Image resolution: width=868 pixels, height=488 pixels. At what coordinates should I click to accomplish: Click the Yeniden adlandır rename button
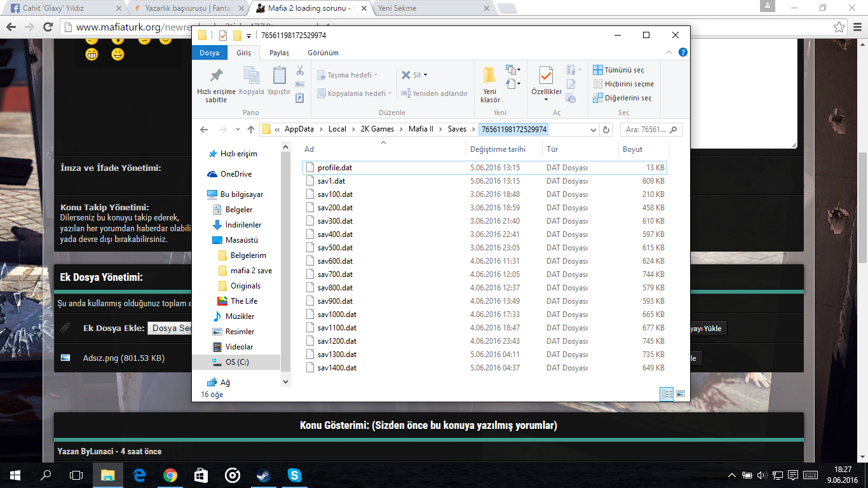435,93
